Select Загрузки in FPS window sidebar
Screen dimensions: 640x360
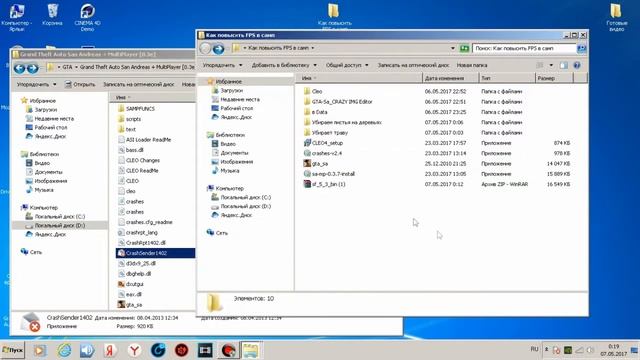pos(227,90)
